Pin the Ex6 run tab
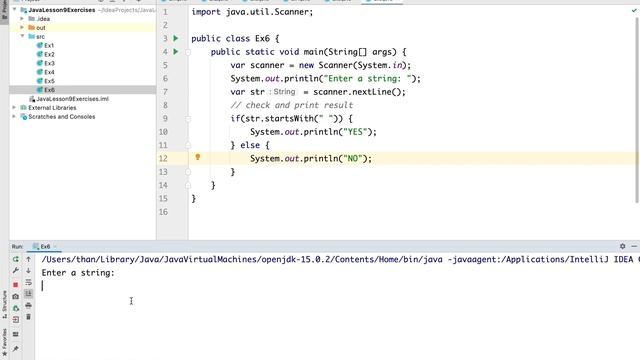This screenshot has width=640, height=360. (x=16, y=349)
